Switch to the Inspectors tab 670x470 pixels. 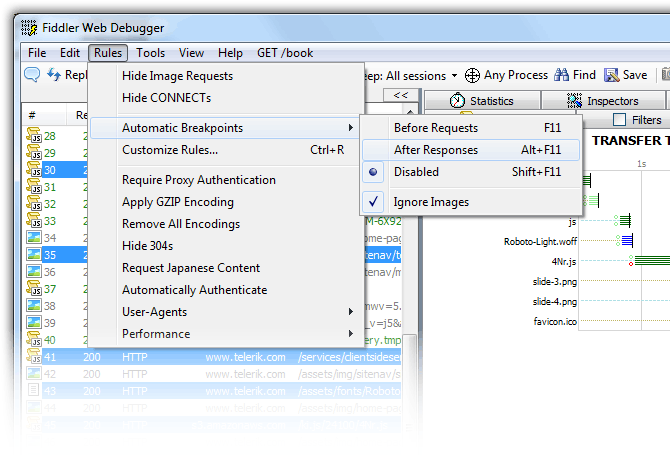pos(603,101)
